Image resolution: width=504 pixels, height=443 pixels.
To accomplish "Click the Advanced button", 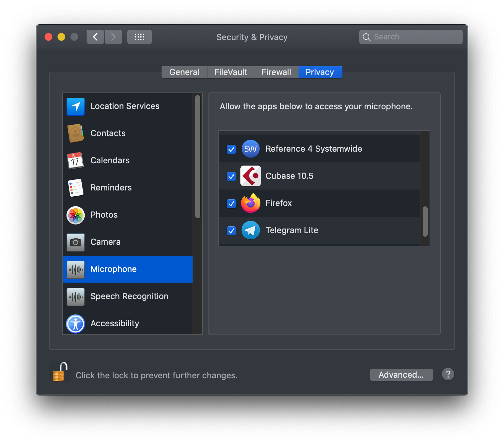I will (401, 375).
